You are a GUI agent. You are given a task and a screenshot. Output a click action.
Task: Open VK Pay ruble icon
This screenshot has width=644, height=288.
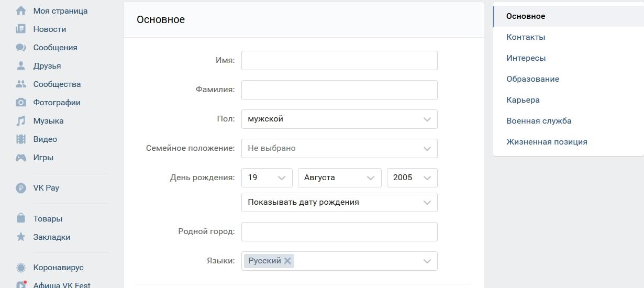tap(21, 187)
